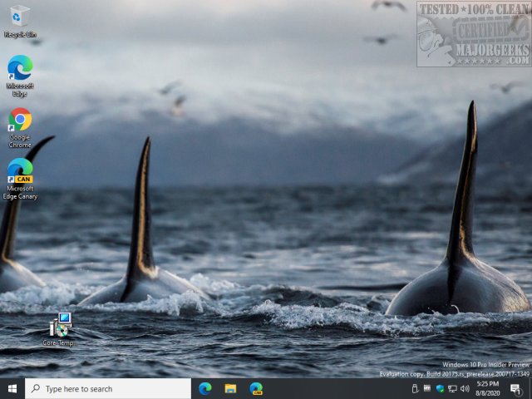This screenshot has height=399, width=532.
Task: Click the Core Temp memory tray icon
Action: tap(427, 388)
